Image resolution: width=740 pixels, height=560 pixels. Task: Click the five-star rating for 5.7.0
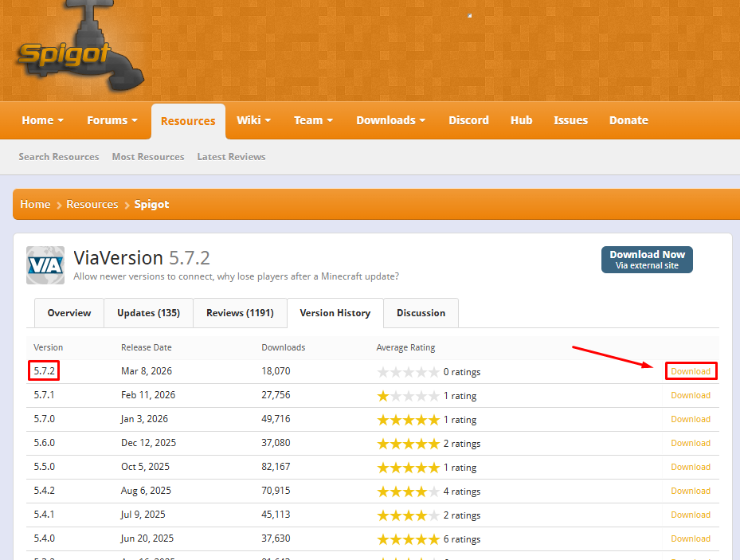click(x=408, y=420)
